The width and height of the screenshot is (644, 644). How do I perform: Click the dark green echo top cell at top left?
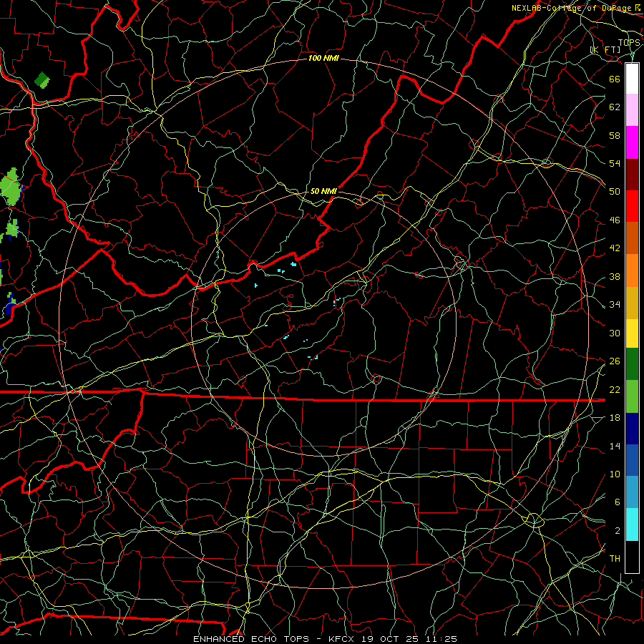[x=42, y=80]
